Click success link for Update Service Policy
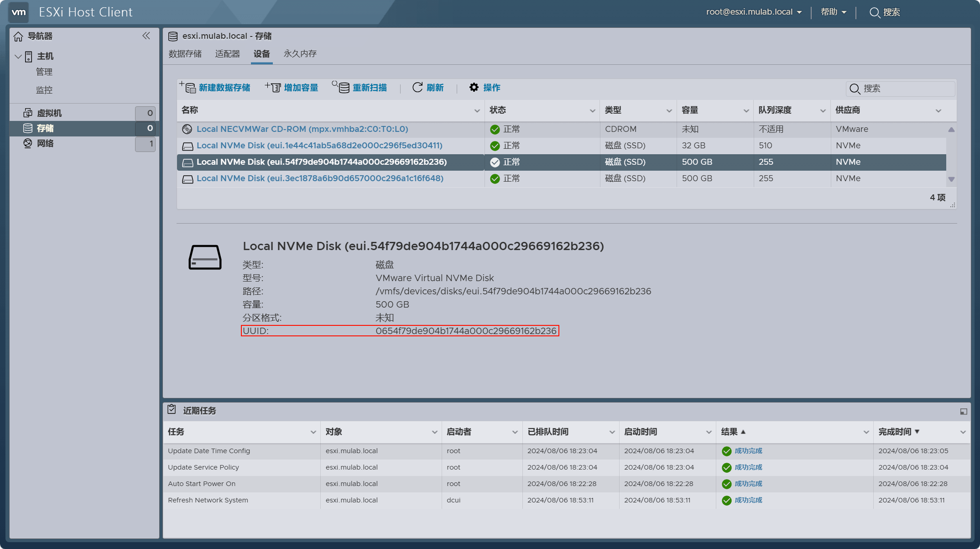Screen dimensions: 980x549 click(748, 467)
